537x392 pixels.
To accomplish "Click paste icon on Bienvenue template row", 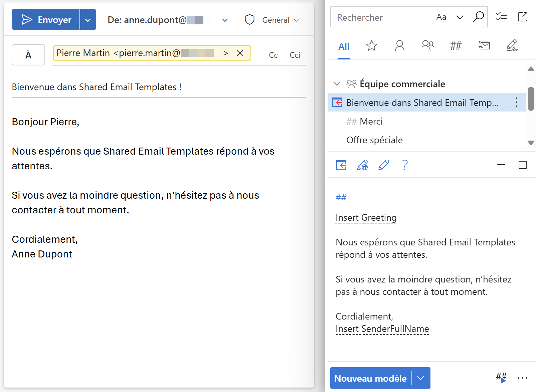I will [x=337, y=102].
